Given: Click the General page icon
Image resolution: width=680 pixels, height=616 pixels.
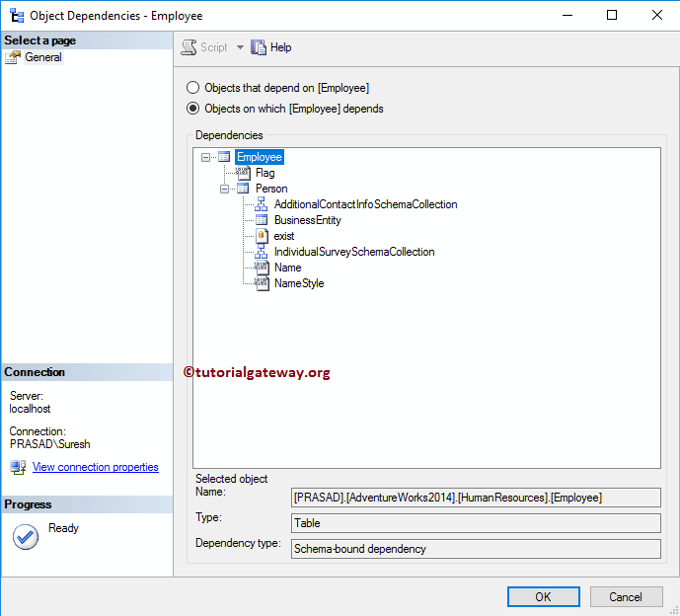Looking at the screenshot, I should [x=13, y=57].
